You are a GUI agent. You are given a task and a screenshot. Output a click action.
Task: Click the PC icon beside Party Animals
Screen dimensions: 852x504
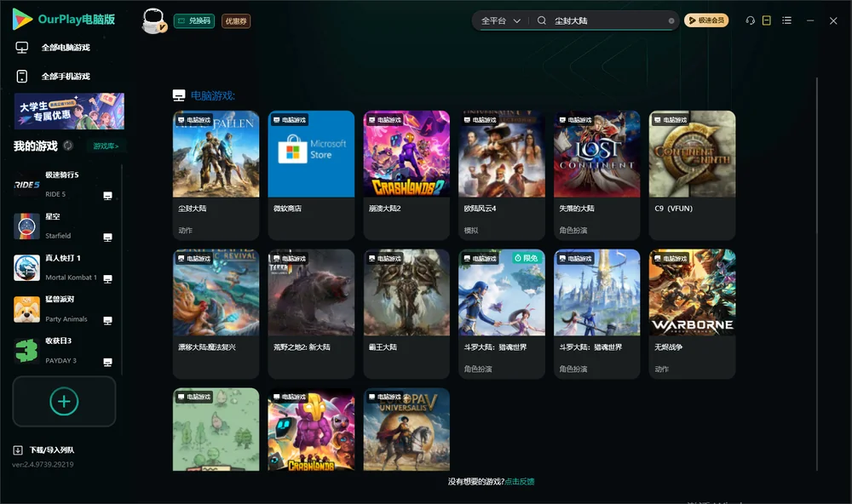107,320
